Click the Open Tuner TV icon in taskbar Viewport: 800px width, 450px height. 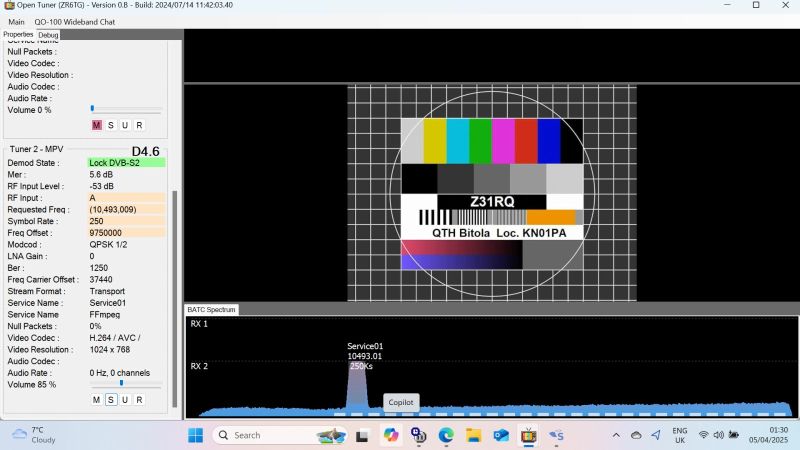528,435
